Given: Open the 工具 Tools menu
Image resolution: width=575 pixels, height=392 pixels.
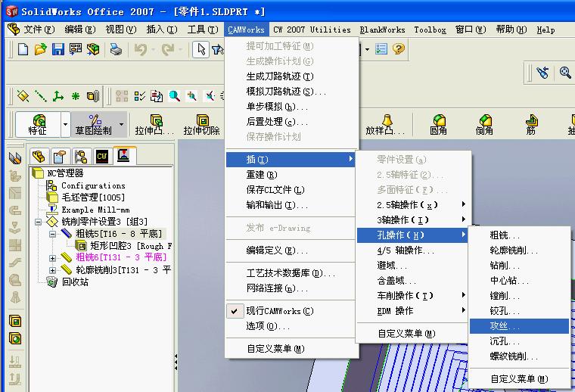Looking at the screenshot, I should (203, 30).
